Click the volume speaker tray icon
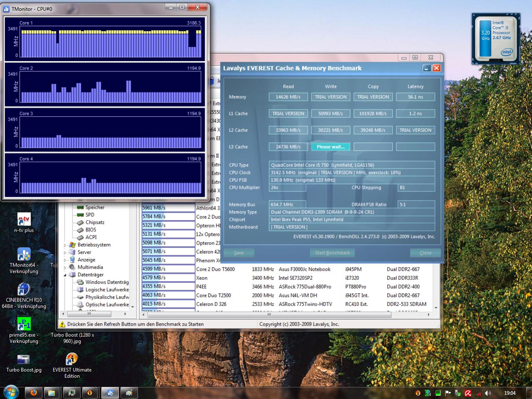 488,393
